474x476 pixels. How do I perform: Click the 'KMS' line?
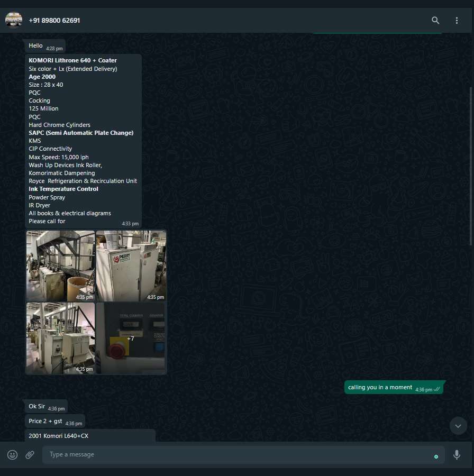pyautogui.click(x=34, y=141)
